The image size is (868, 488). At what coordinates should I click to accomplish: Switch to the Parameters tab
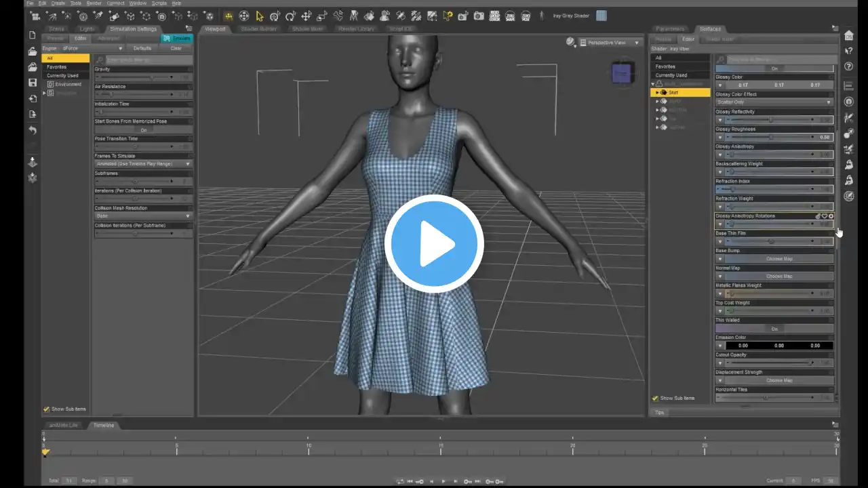pos(669,29)
